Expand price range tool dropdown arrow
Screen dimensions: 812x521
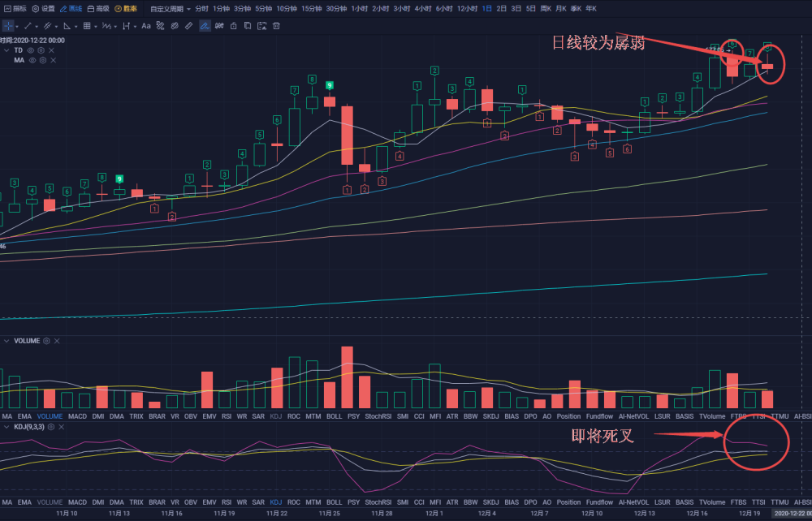pyautogui.click(x=135, y=27)
